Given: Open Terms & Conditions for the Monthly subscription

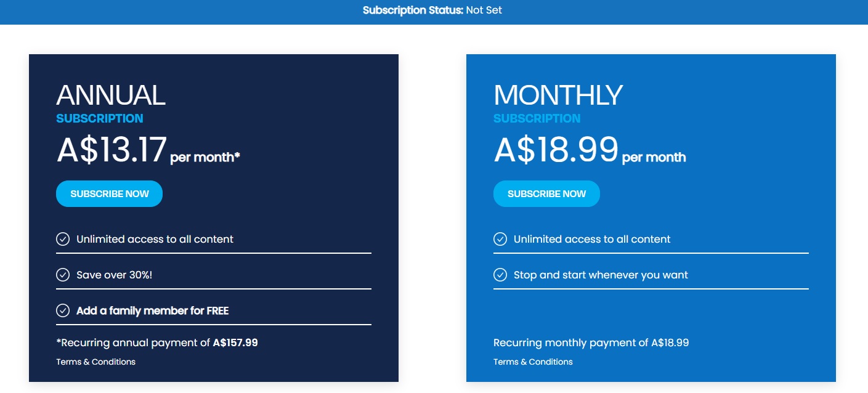Looking at the screenshot, I should (x=533, y=362).
